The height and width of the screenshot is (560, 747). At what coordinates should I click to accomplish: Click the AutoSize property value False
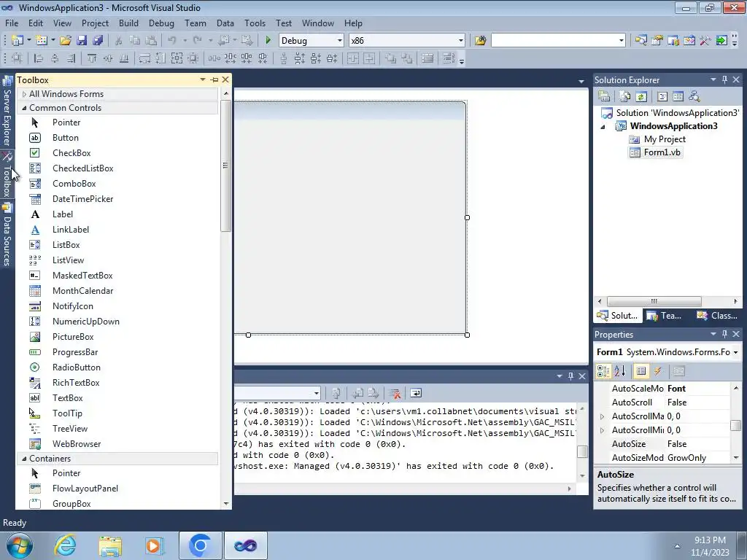coord(676,444)
